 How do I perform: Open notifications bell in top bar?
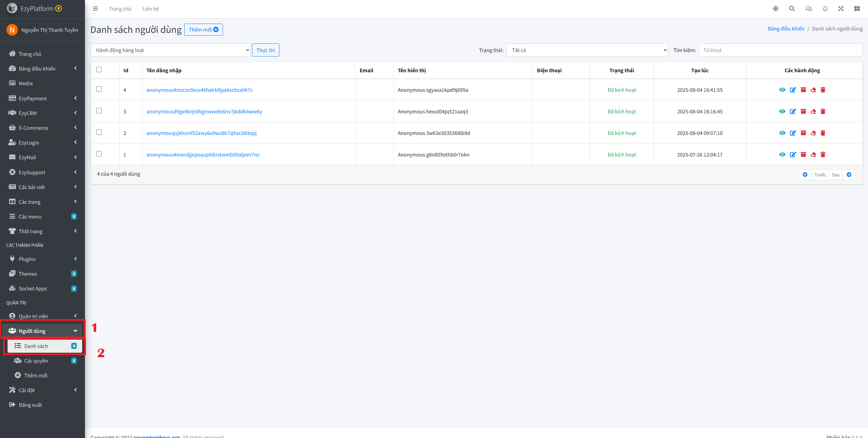825,9
